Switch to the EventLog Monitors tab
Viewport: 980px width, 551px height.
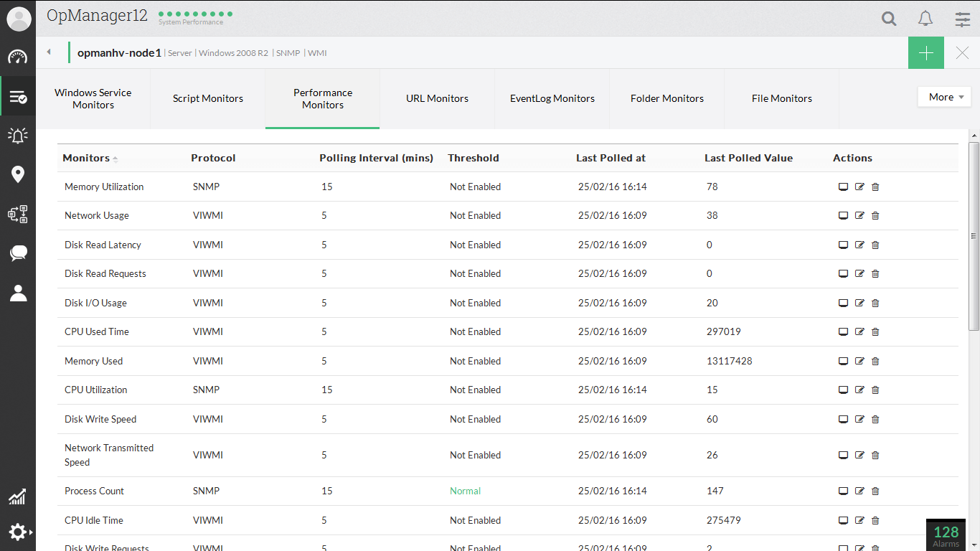pyautogui.click(x=552, y=99)
